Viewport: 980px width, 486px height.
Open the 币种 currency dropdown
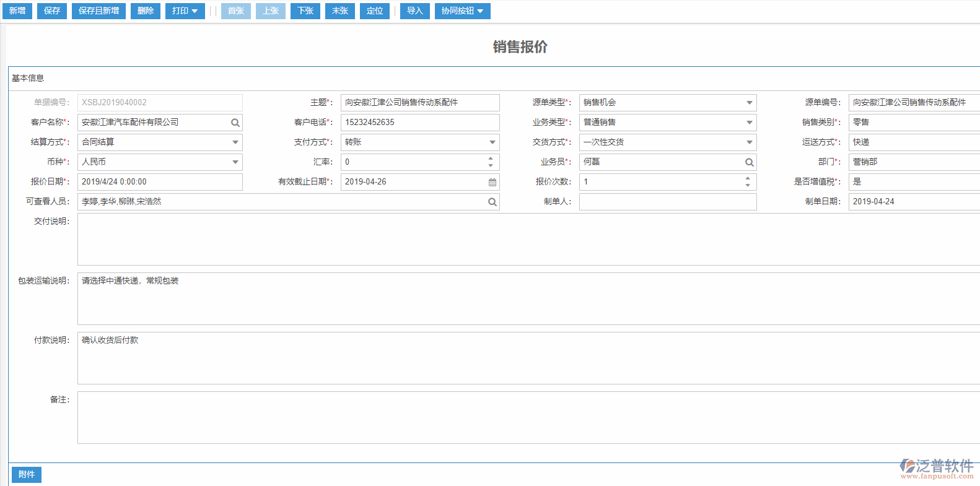235,162
